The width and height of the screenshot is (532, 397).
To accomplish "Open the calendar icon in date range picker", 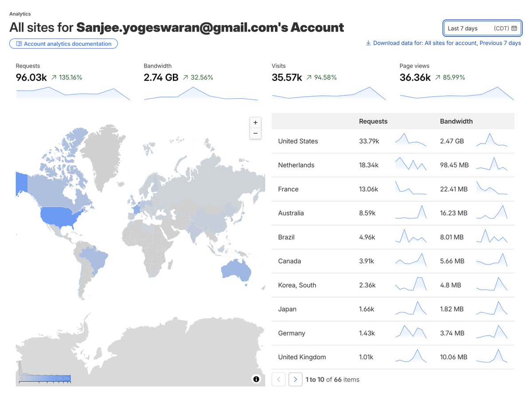I will (x=514, y=28).
